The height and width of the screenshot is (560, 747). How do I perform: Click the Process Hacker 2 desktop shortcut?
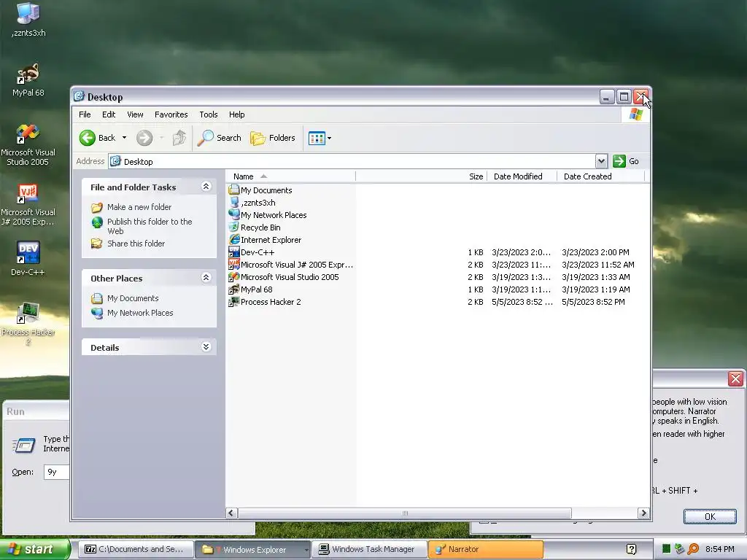click(28, 323)
